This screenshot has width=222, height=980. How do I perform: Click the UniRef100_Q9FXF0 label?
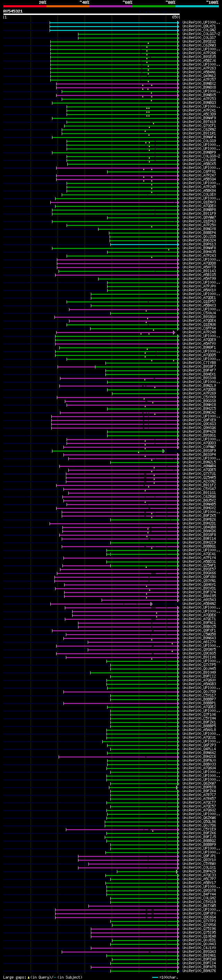[199, 913]
